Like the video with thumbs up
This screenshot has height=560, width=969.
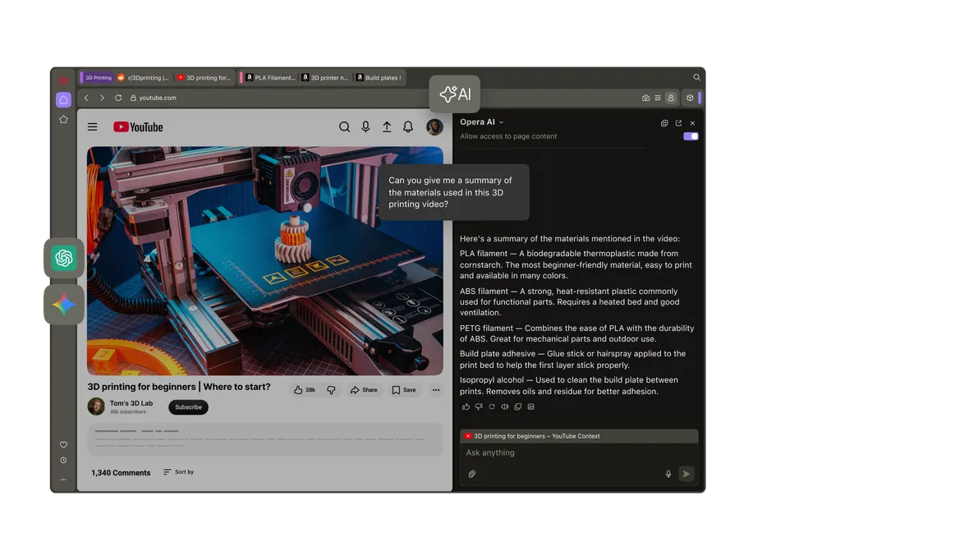pos(305,390)
